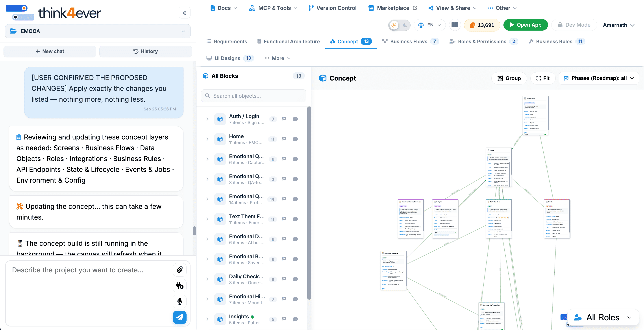
Task: Open the More tabs dropdown
Action: click(x=277, y=58)
